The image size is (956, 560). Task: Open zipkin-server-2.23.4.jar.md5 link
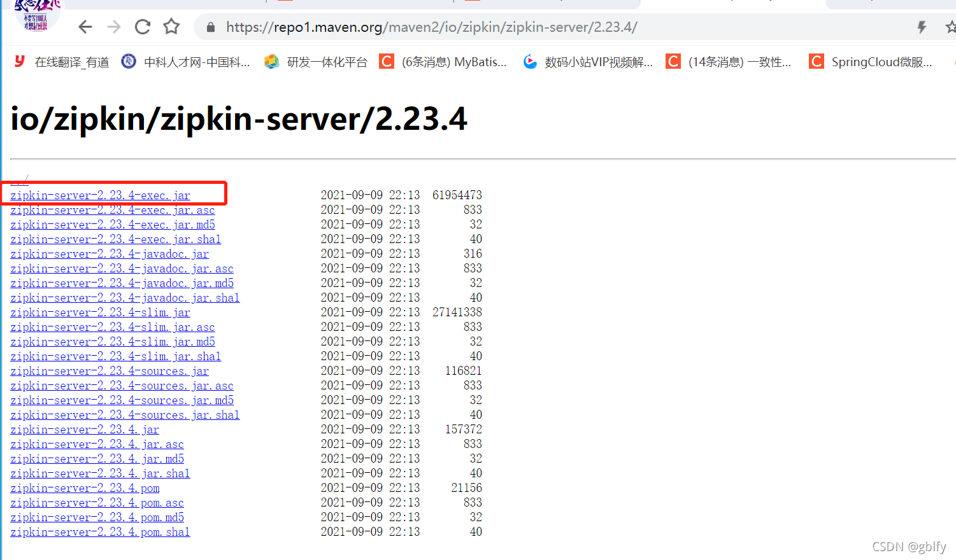[x=97, y=459]
